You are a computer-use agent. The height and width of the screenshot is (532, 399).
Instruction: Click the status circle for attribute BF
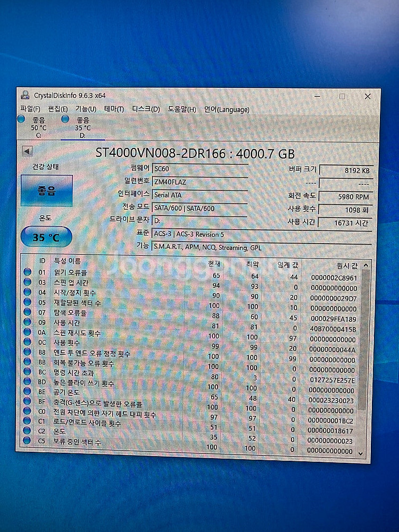(28, 401)
